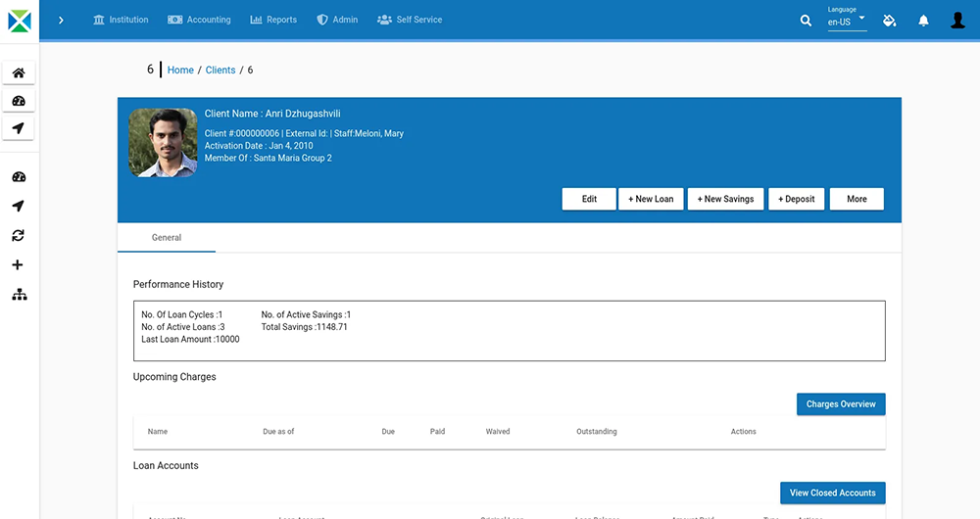Click the Paid column header

(x=437, y=432)
